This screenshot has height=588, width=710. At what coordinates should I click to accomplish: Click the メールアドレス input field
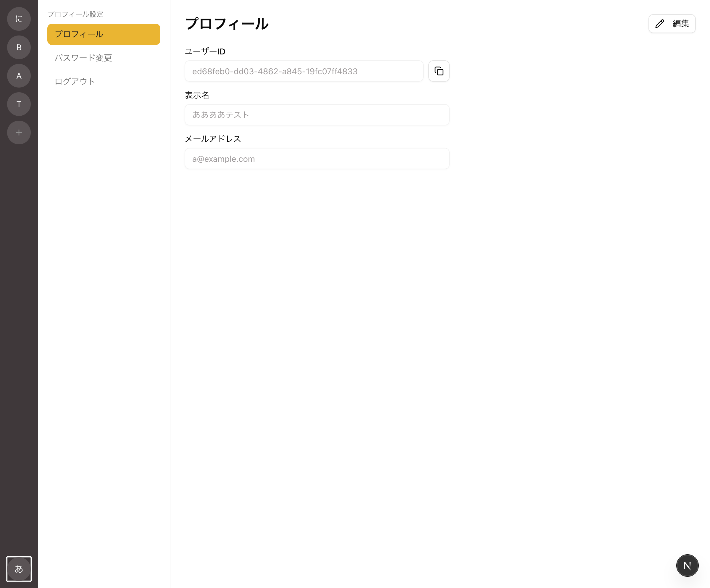pyautogui.click(x=317, y=159)
